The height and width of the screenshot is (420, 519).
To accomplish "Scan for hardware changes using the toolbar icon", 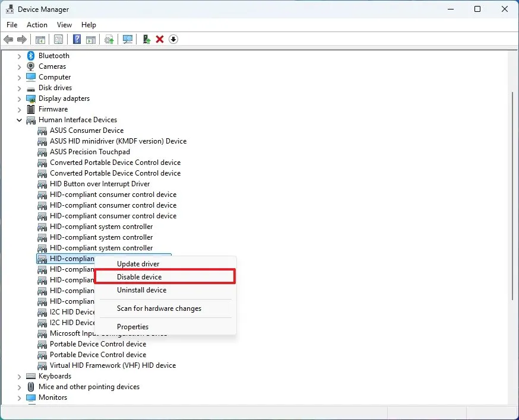I will point(126,39).
